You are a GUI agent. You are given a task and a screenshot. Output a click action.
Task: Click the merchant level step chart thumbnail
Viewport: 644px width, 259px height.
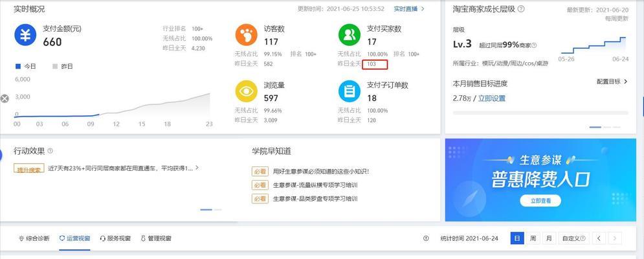(x=594, y=45)
